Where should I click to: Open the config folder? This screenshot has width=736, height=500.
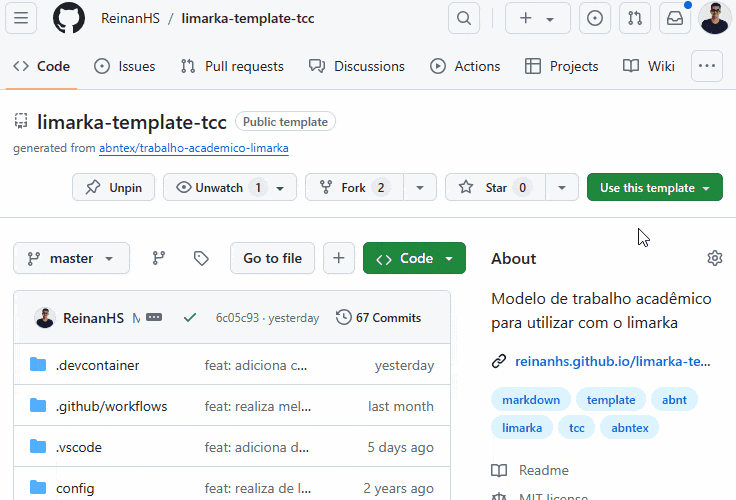(75, 488)
